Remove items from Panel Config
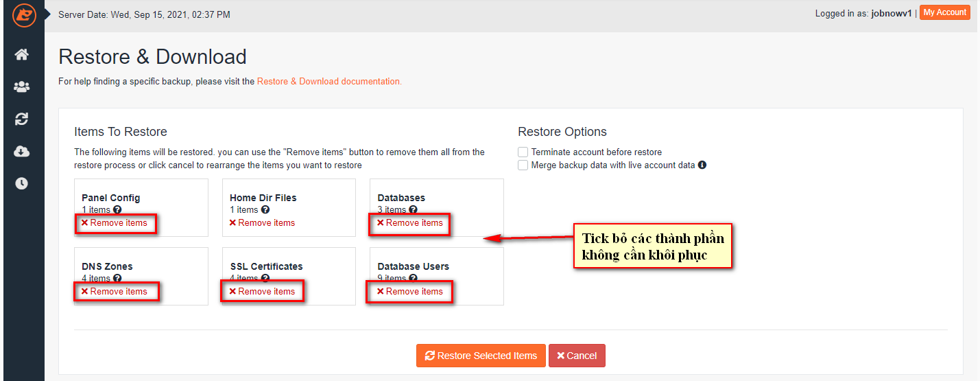The height and width of the screenshot is (381, 980). [115, 223]
